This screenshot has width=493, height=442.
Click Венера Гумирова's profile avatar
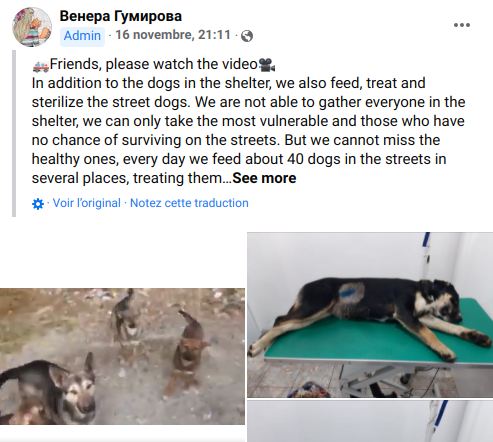[x=32, y=27]
